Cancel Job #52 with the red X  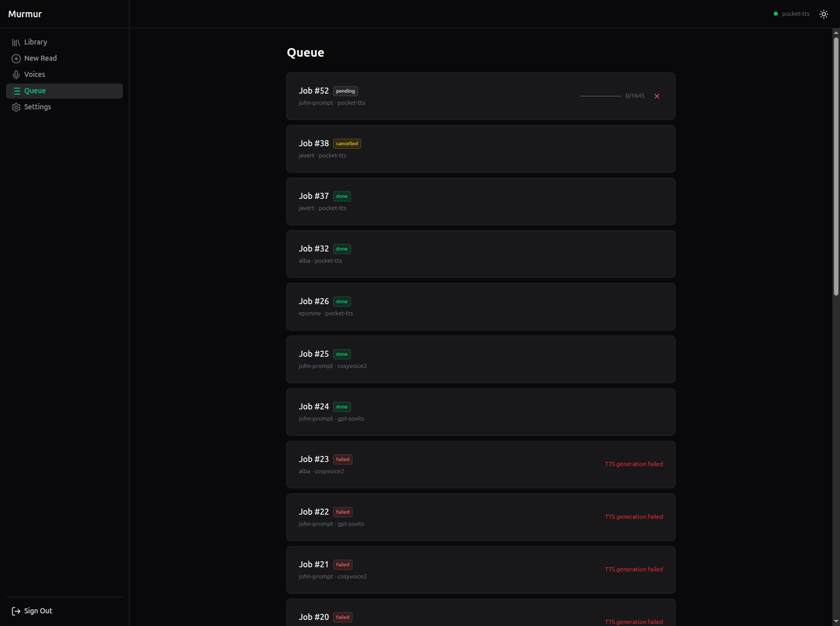657,96
